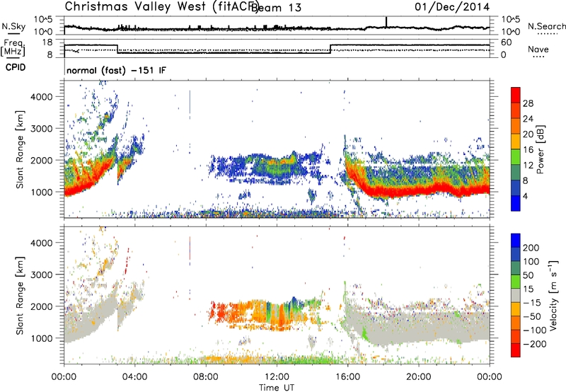Click the 'Freq. [MHz]' label

tap(13, 47)
